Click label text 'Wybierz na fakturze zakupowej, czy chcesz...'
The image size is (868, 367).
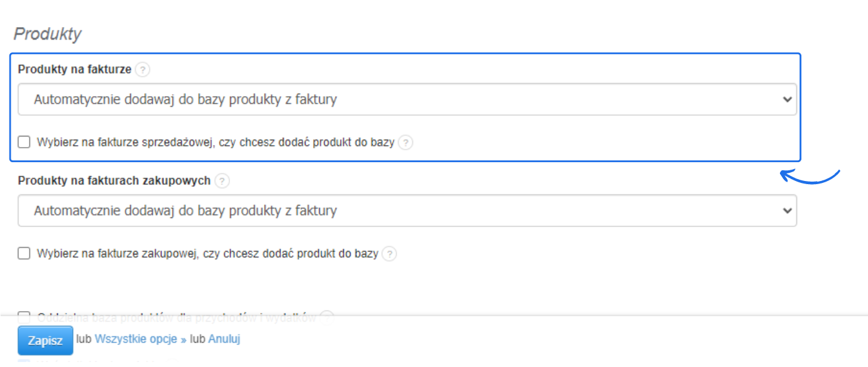point(207,254)
